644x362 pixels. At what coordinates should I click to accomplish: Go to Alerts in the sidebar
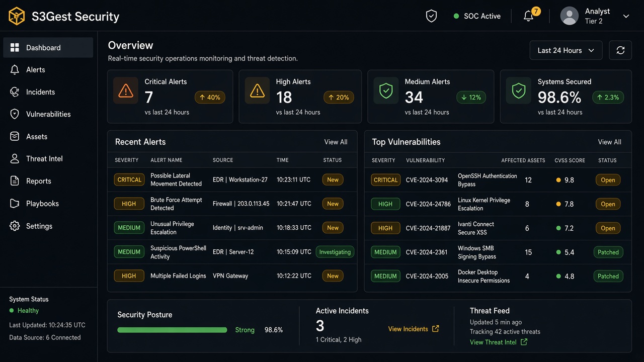pyautogui.click(x=48, y=70)
